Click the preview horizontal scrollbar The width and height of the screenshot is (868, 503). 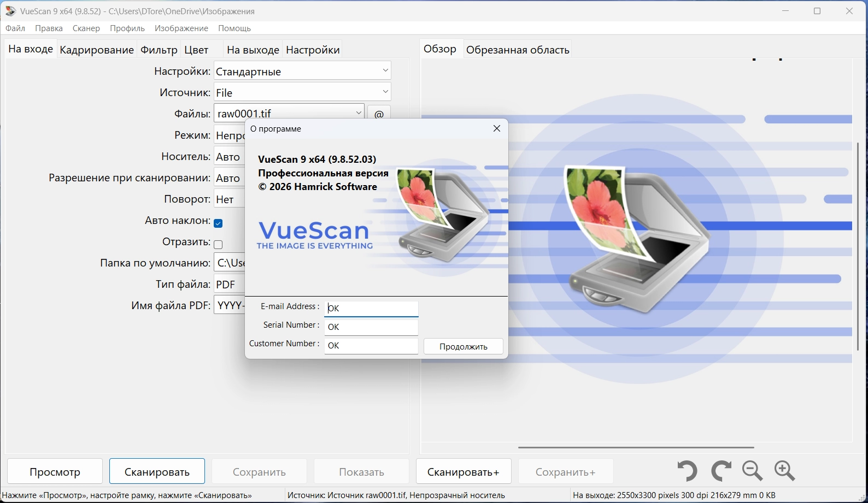(x=636, y=447)
